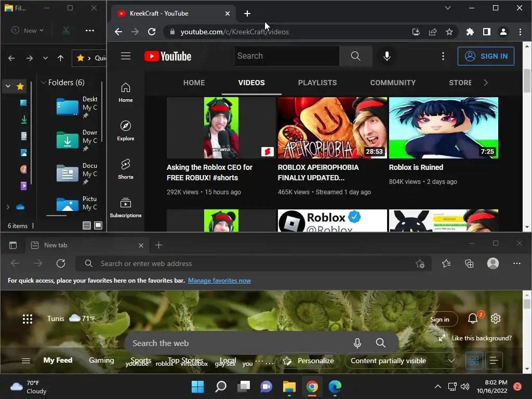This screenshot has height=399, width=532.
Task: Open Subscriptions in YouTube sidebar
Action: (126, 208)
